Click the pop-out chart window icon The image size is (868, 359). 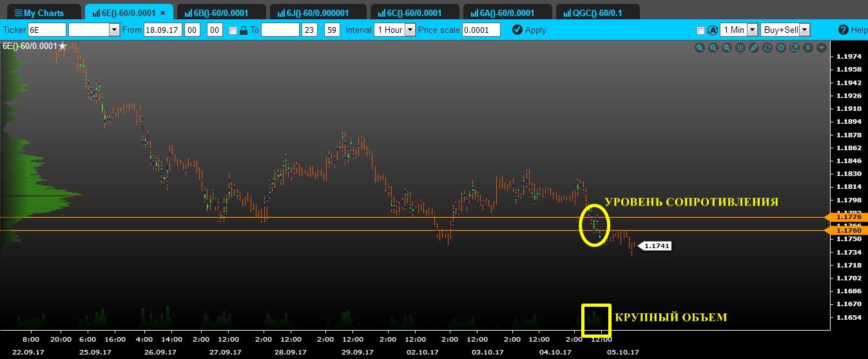(795, 48)
